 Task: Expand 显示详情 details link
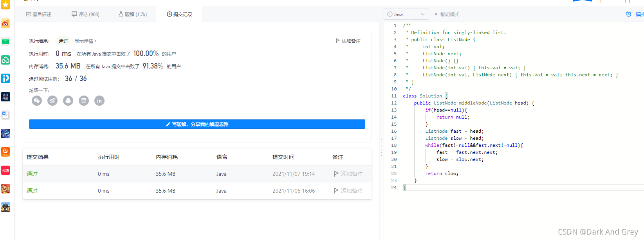pos(85,41)
